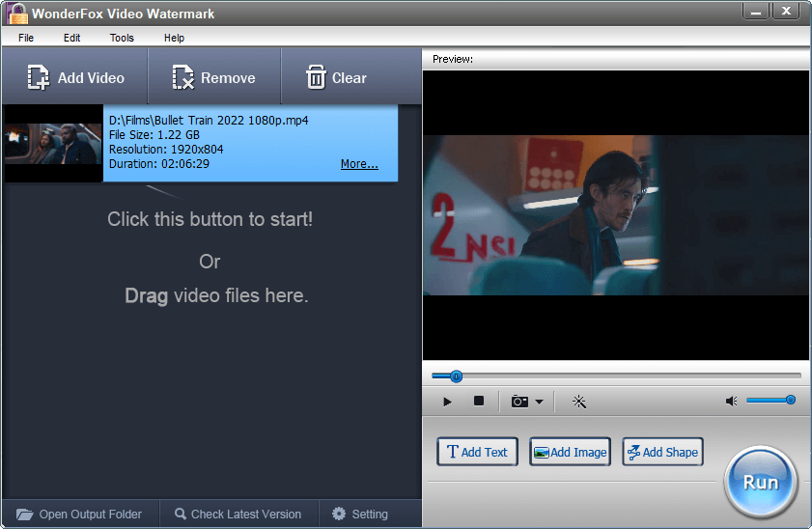This screenshot has width=812, height=529.
Task: Open the output folder
Action: click(x=79, y=514)
